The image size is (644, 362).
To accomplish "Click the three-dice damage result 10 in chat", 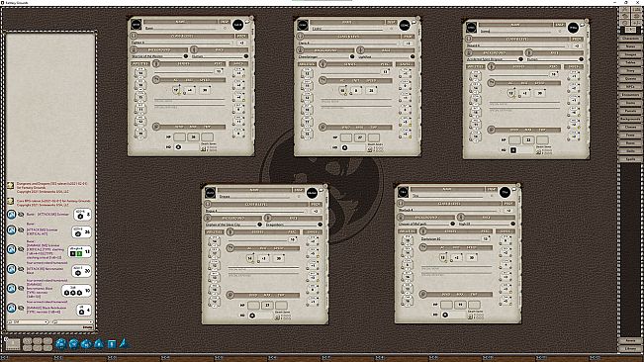I will (x=76, y=291).
